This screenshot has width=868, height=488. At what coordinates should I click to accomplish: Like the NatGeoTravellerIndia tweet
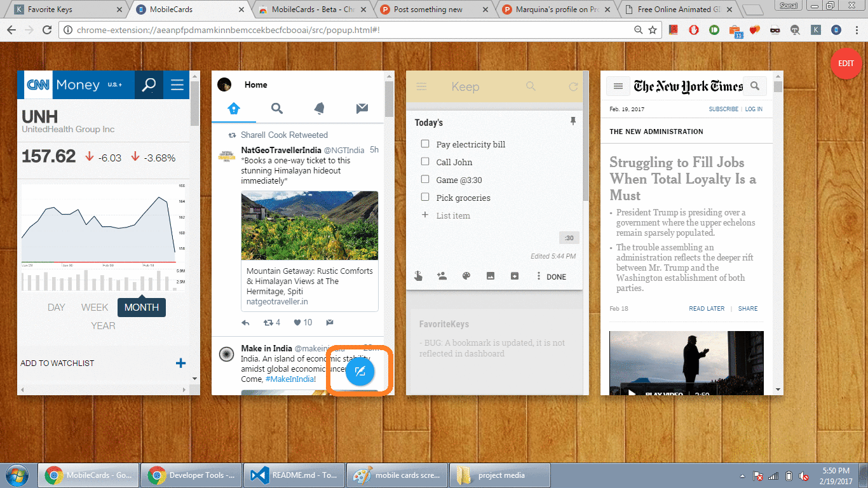tap(297, 323)
